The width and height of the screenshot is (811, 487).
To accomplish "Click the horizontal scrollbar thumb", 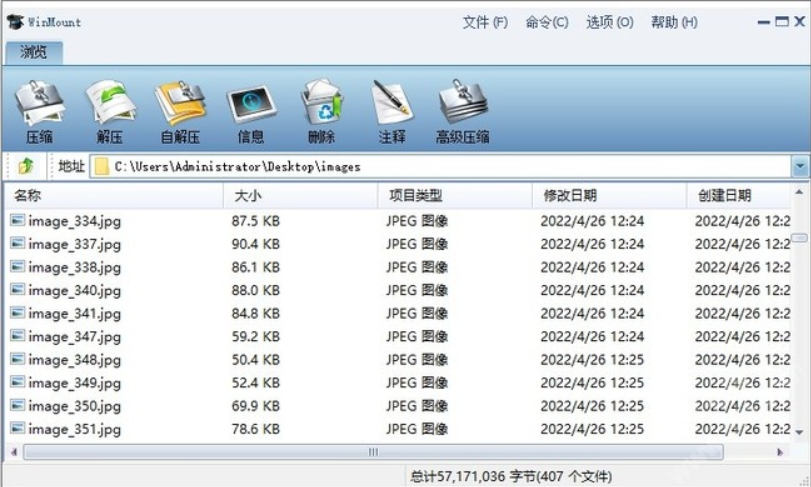I will pyautogui.click(x=373, y=452).
